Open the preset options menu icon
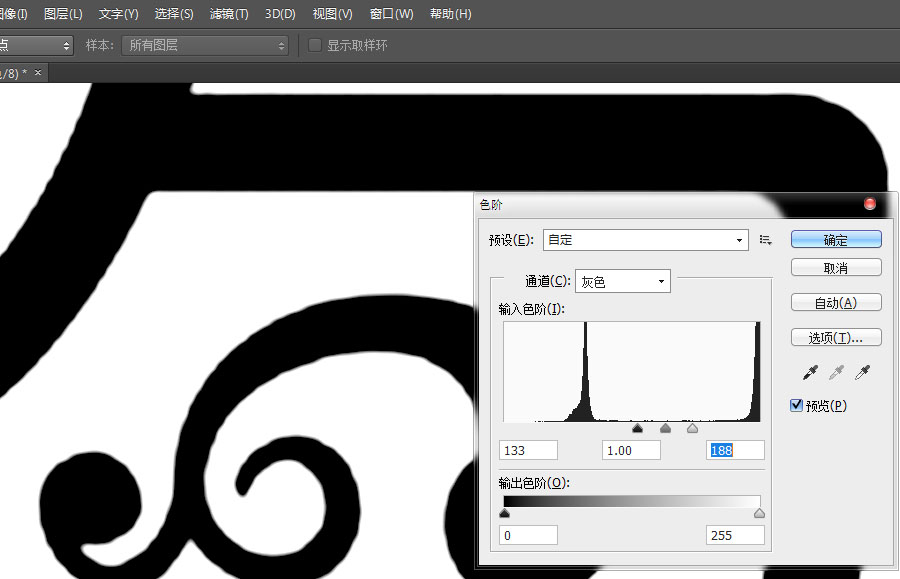The width and height of the screenshot is (900, 579). 766,240
